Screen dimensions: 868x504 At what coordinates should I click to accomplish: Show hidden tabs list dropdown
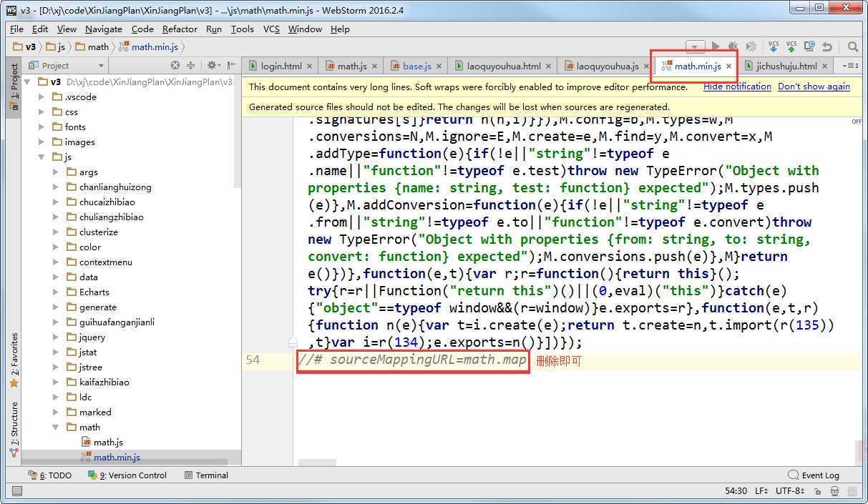pyautogui.click(x=851, y=66)
